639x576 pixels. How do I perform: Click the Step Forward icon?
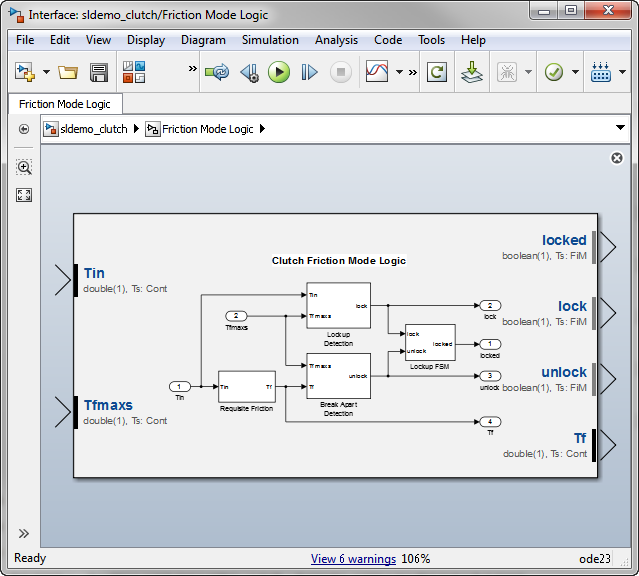(310, 72)
